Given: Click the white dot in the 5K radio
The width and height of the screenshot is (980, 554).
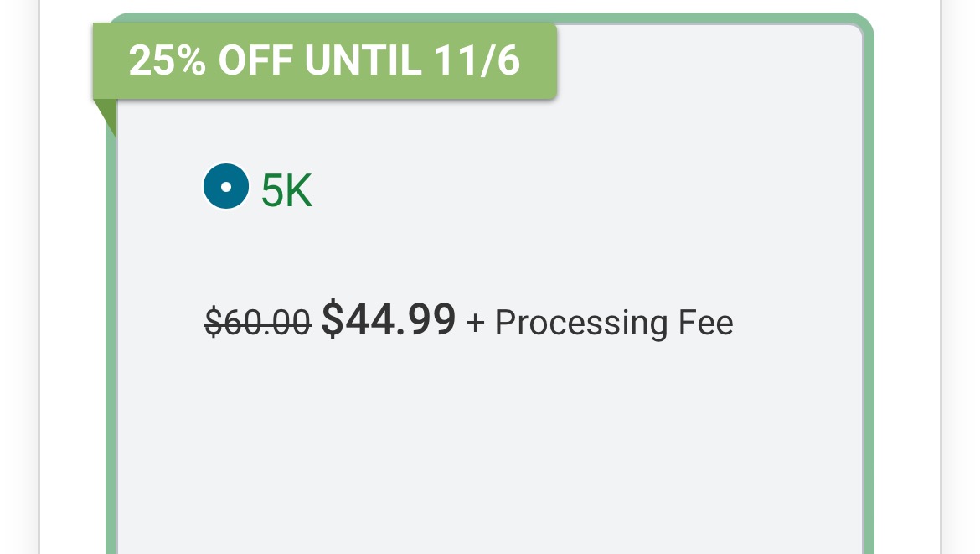Looking at the screenshot, I should (226, 186).
